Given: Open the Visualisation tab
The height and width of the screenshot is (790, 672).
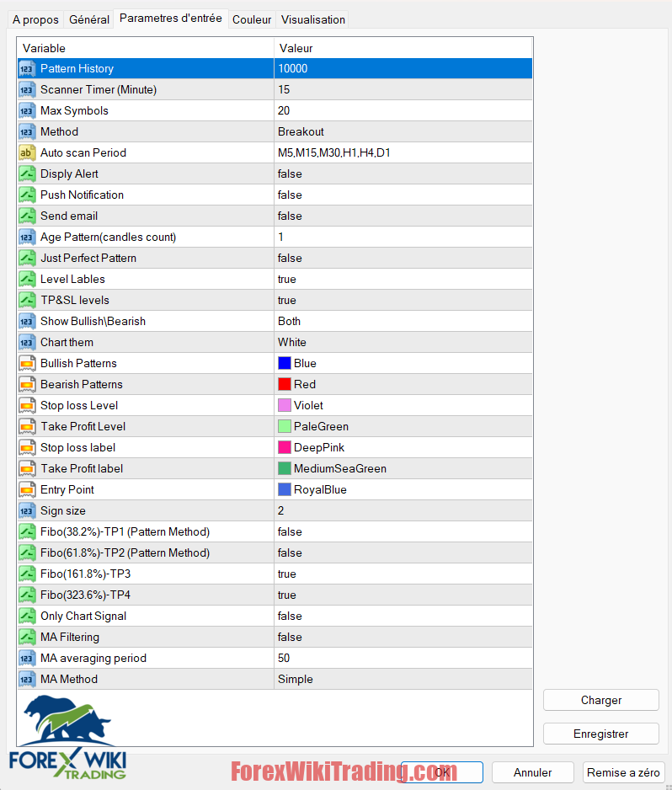Looking at the screenshot, I should [312, 19].
